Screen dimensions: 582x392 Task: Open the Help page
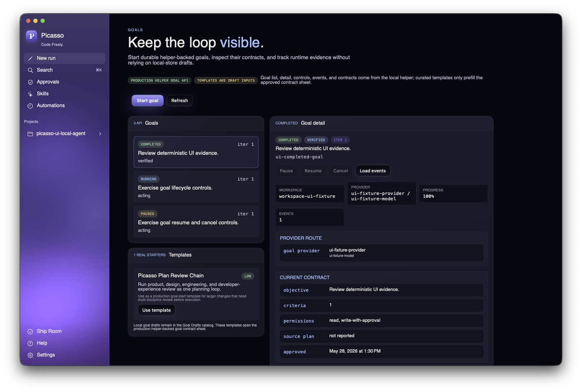pos(65,343)
